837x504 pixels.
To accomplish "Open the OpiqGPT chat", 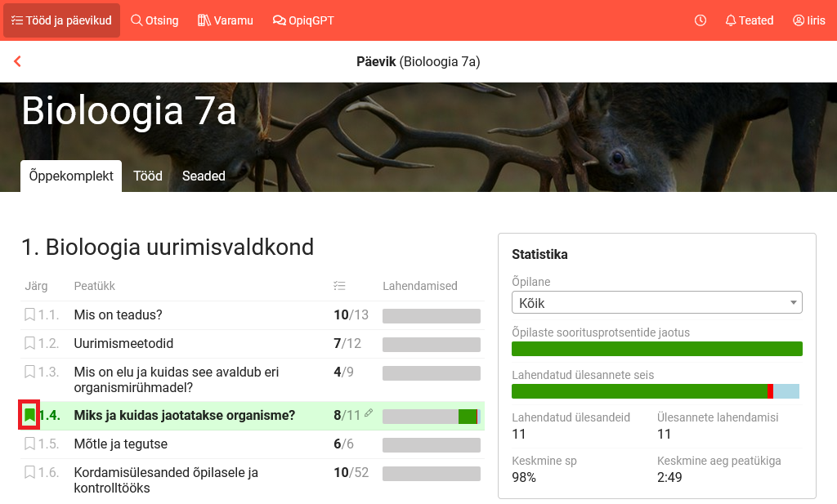I will click(x=303, y=20).
